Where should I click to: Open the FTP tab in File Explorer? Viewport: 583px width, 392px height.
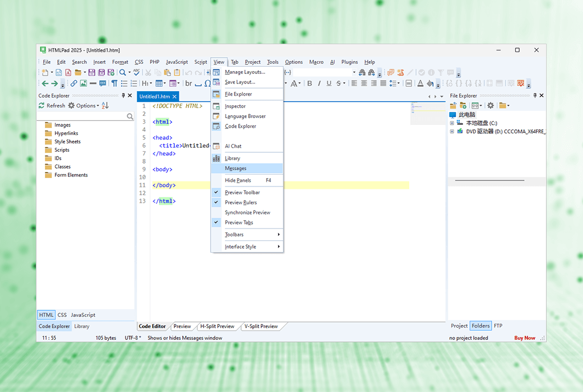[498, 325]
